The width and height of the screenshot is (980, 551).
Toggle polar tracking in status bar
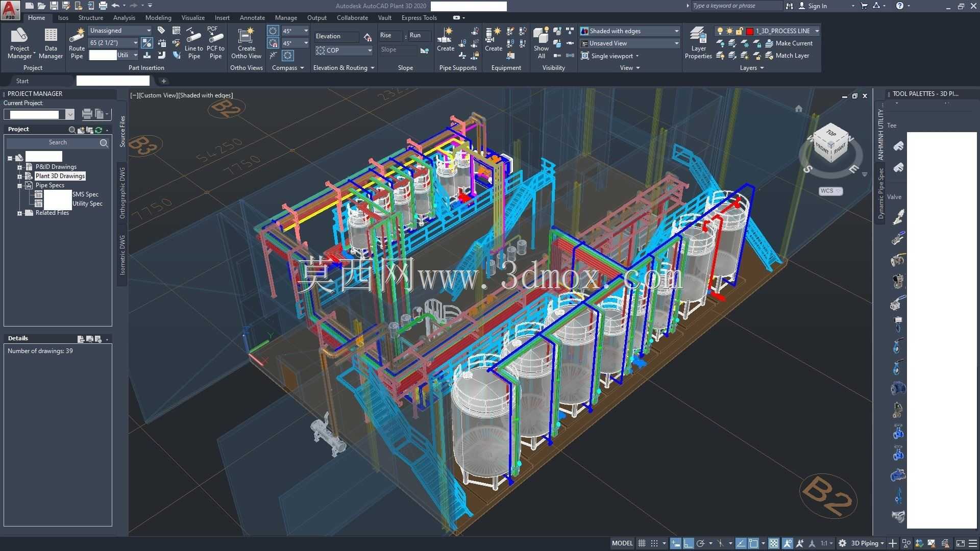pos(701,543)
